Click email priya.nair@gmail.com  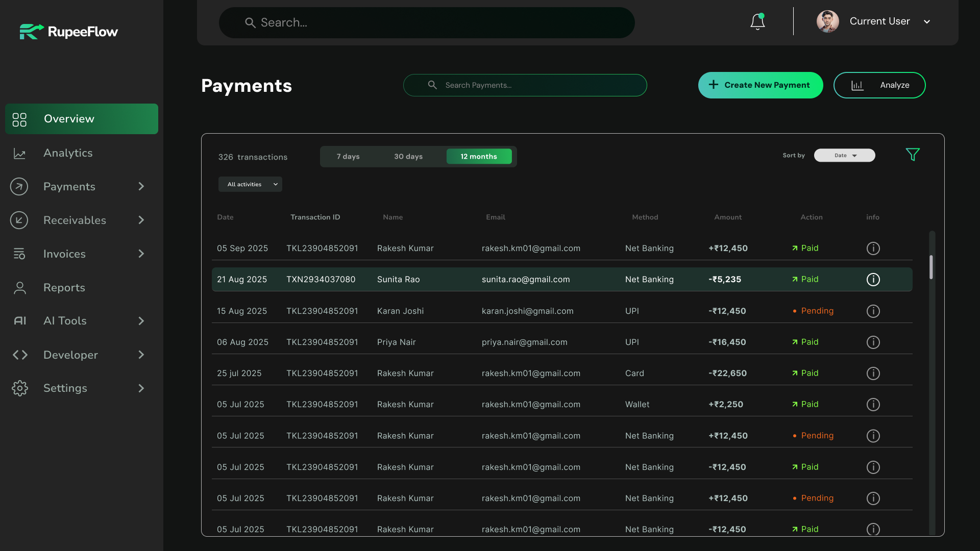pos(525,342)
